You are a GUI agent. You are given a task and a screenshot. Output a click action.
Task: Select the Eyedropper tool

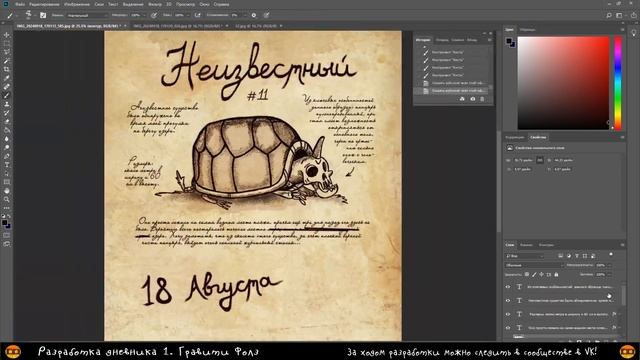tap(7, 78)
